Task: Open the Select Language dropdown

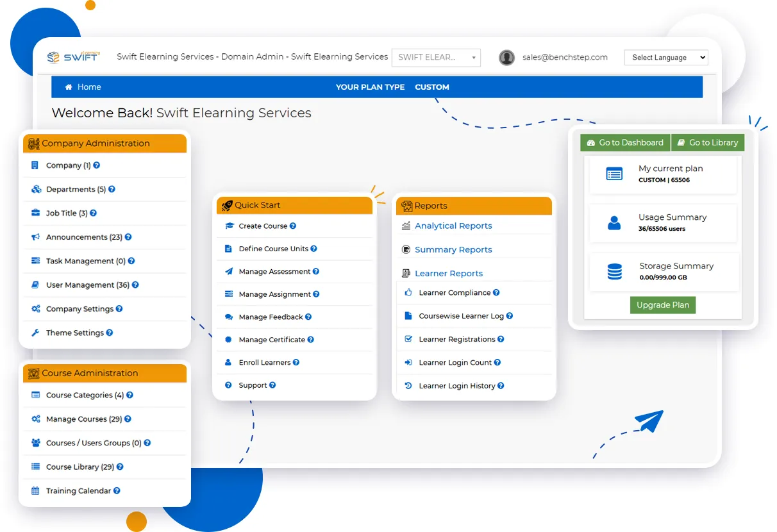Action: tap(666, 57)
